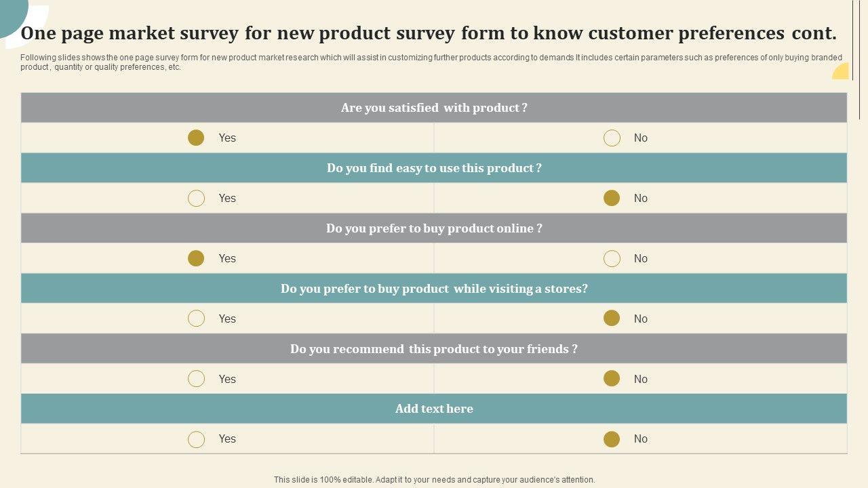The width and height of the screenshot is (868, 488).
Task: Choose No for 'easy to use this product'
Action: pyautogui.click(x=612, y=198)
